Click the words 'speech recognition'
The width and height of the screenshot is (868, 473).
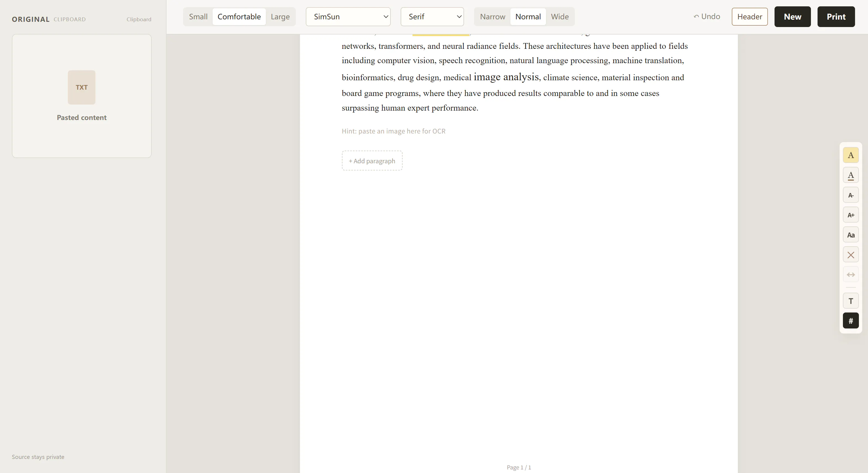[x=472, y=60]
